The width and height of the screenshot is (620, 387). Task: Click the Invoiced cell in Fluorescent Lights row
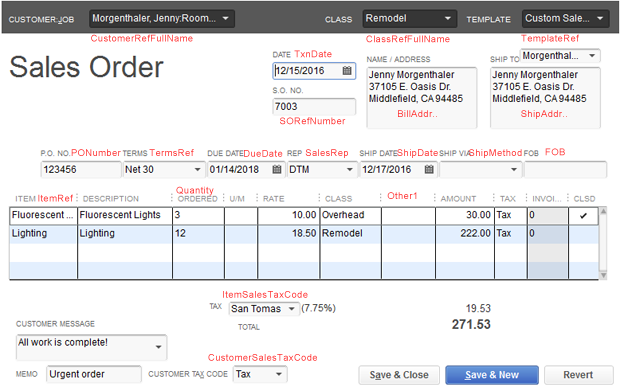coord(548,215)
